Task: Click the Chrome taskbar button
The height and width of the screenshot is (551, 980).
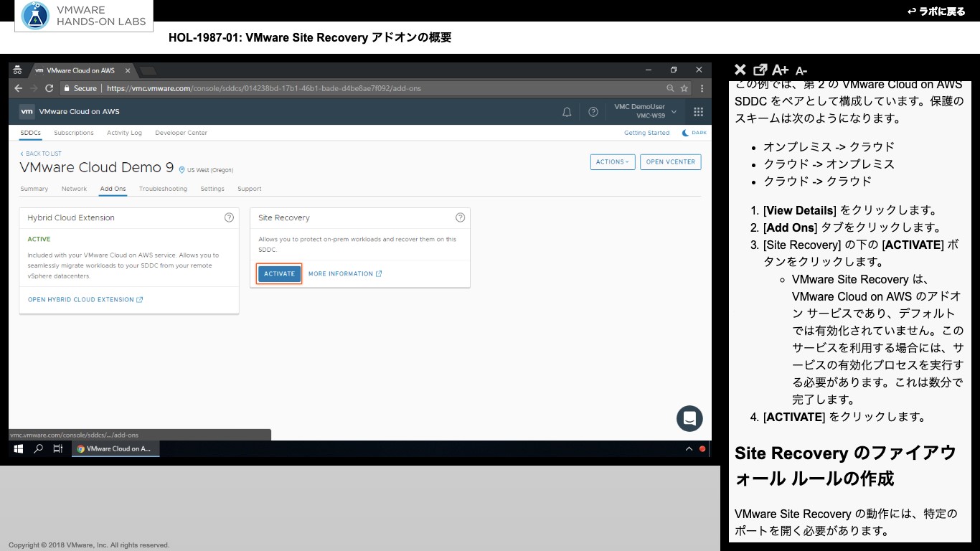Action: (116, 448)
